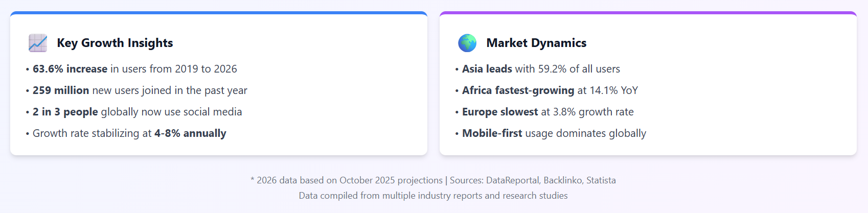The width and height of the screenshot is (868, 213).
Task: Click the bold "63.6% increase" text
Action: (70, 69)
